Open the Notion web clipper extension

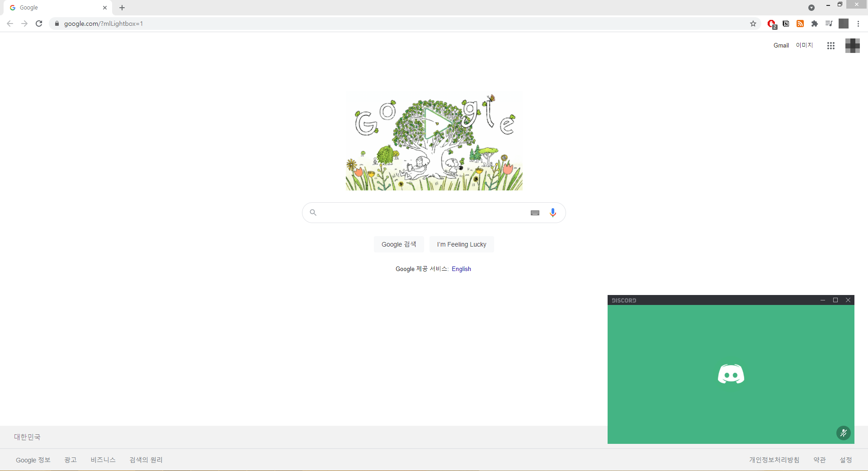pyautogui.click(x=786, y=24)
